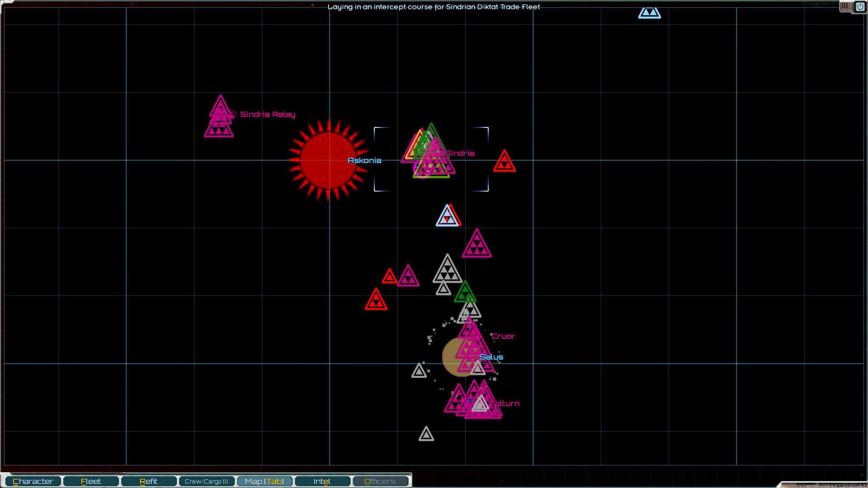Switch to the Refit tab
Image resolution: width=868 pixels, height=488 pixels.
click(x=149, y=481)
